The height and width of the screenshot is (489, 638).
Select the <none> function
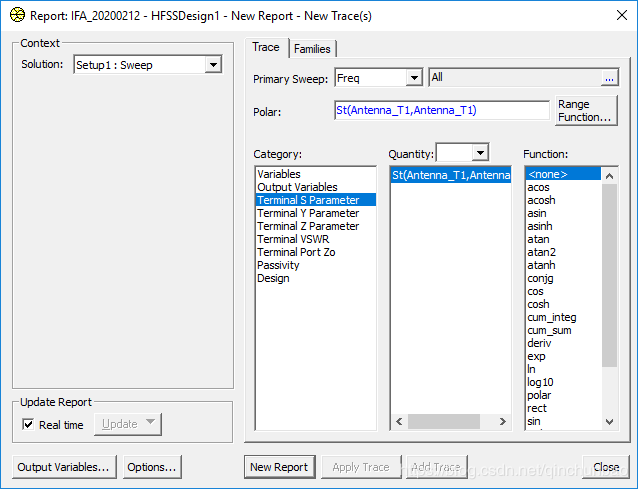[564, 174]
